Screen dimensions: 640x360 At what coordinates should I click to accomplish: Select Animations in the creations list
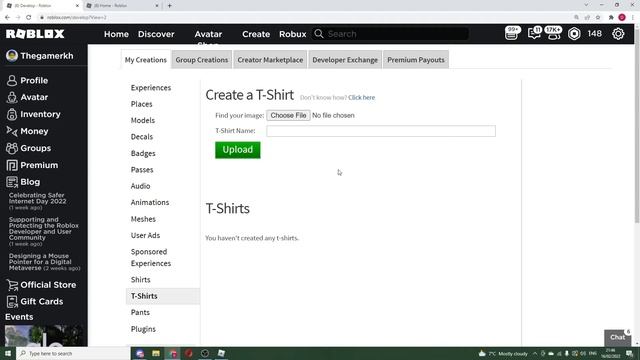(x=150, y=202)
